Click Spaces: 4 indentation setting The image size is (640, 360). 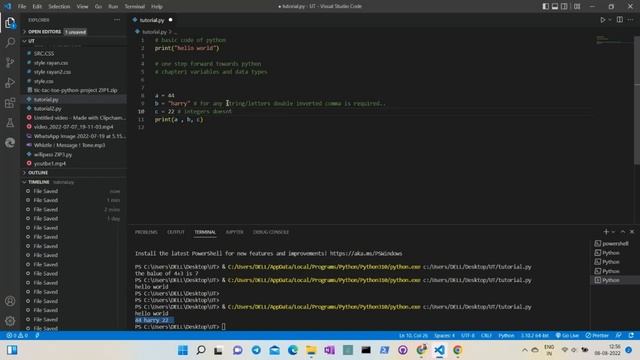pos(444,336)
